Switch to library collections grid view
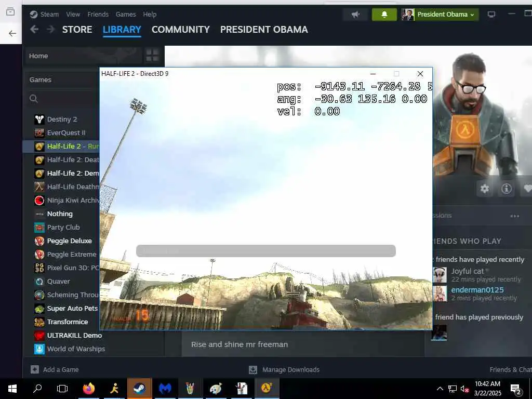 [152, 55]
